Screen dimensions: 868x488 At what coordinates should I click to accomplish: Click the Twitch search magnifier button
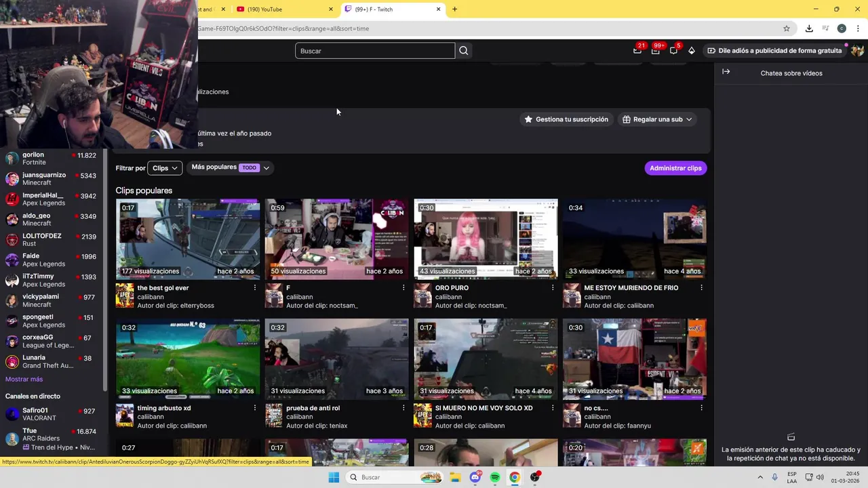click(x=464, y=51)
